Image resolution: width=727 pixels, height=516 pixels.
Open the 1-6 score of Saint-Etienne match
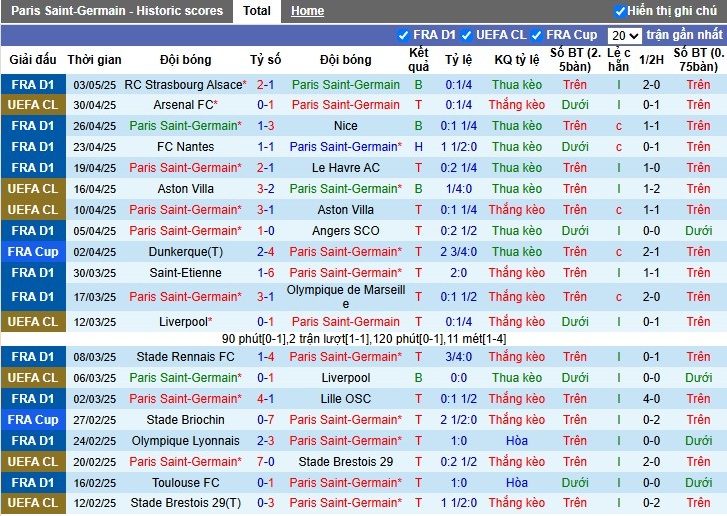click(265, 273)
